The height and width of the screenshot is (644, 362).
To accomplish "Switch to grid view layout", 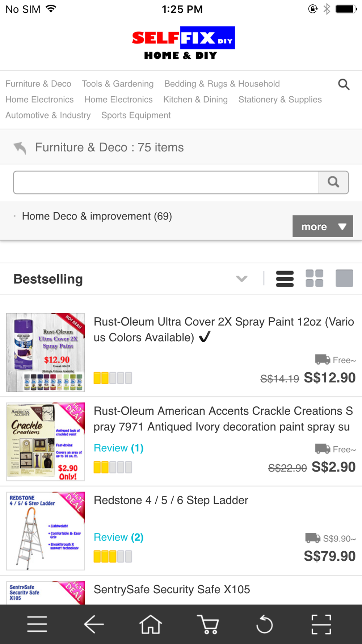I will click(314, 279).
